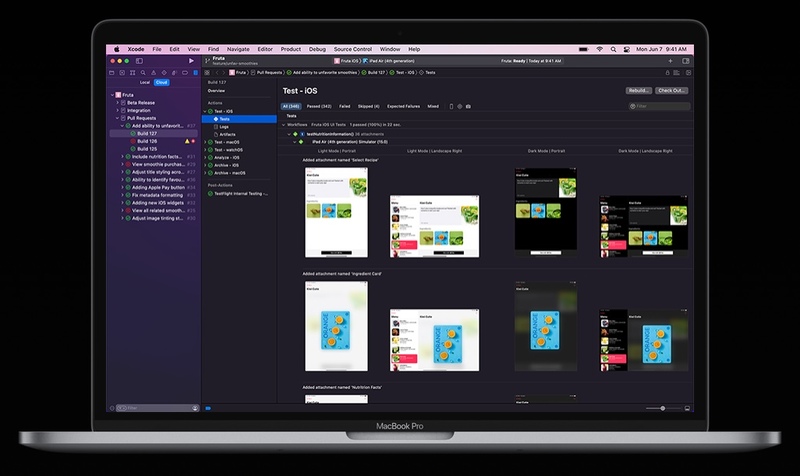Open the Issue navigator warning icon

[154, 73]
